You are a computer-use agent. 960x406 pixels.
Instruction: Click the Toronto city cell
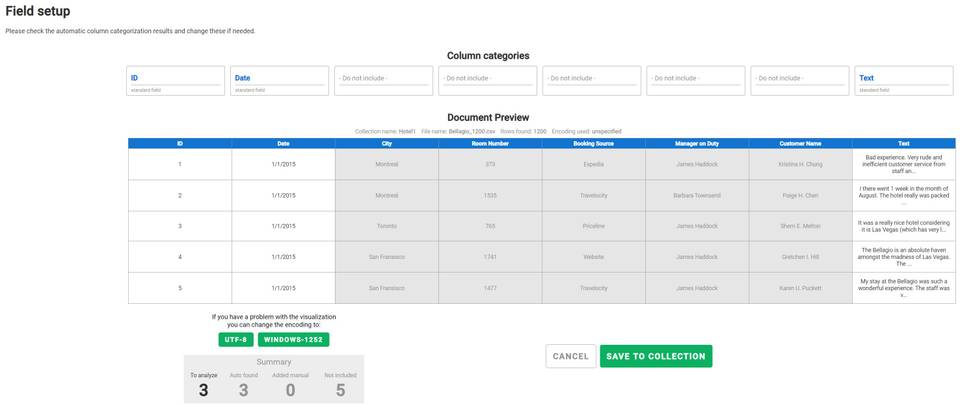[x=387, y=226]
